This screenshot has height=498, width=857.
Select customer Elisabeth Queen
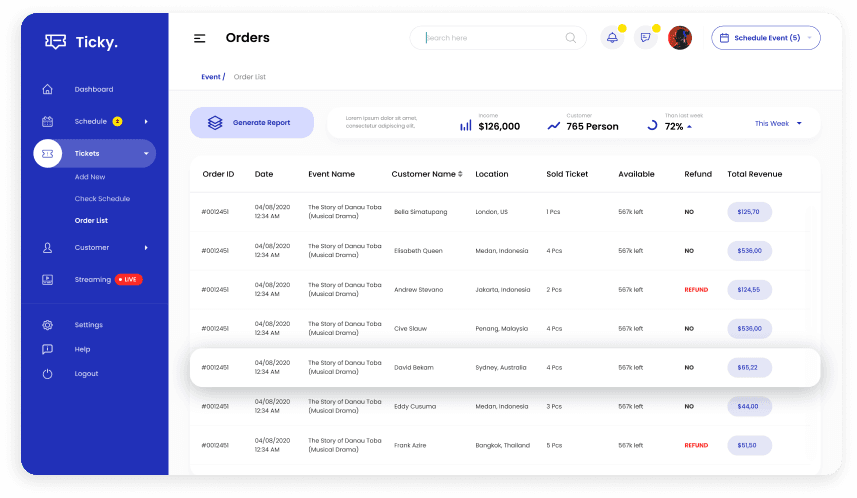[418, 250]
